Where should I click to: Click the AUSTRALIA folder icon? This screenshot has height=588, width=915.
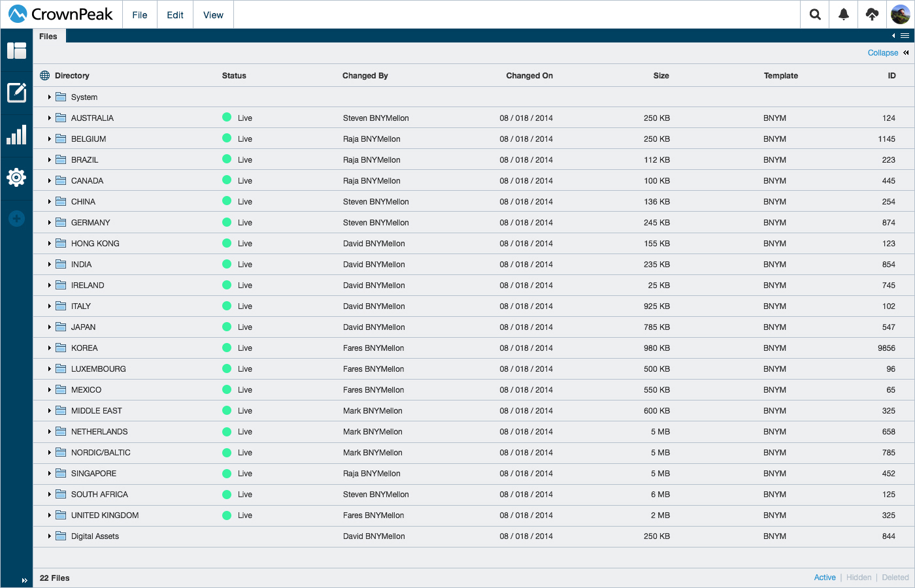pos(61,118)
